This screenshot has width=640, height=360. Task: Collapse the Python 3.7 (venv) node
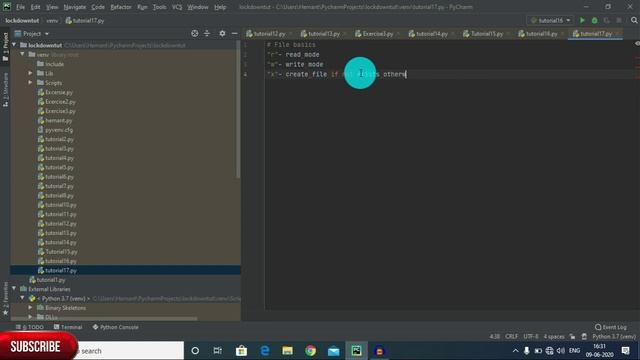click(x=22, y=298)
